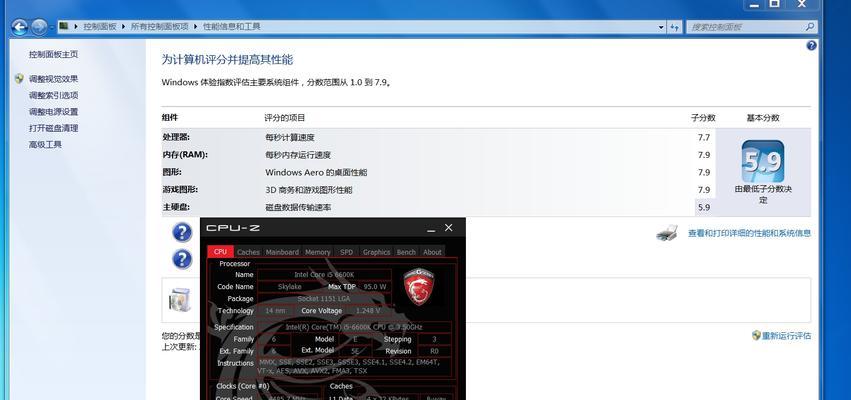Open 调整视觉效果 in the sidebar
The image size is (851, 400).
pyautogui.click(x=53, y=79)
